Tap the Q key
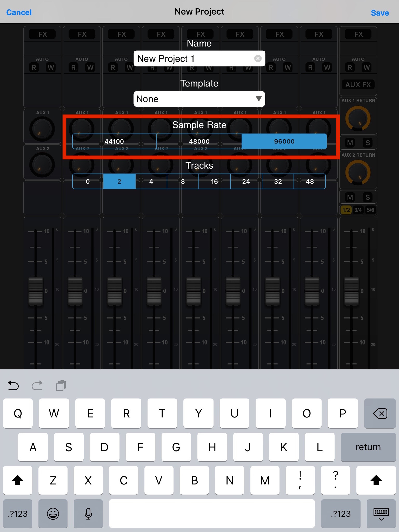The image size is (399, 532). [x=18, y=413]
